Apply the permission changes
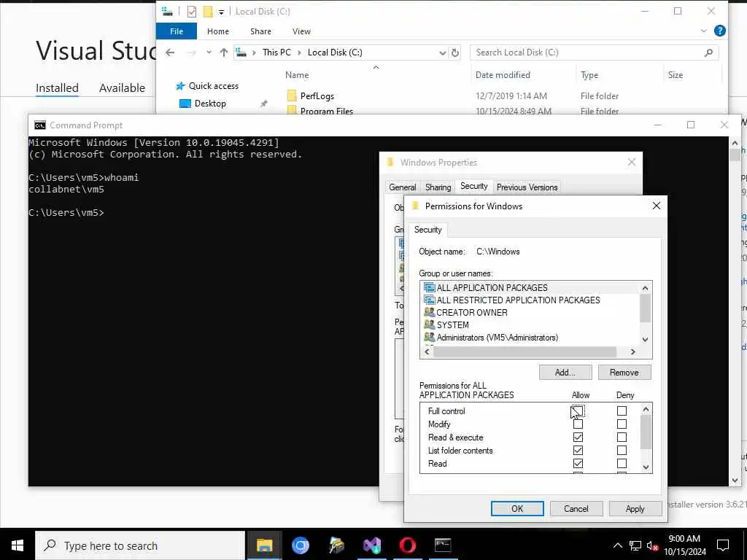The image size is (747, 560). (635, 508)
